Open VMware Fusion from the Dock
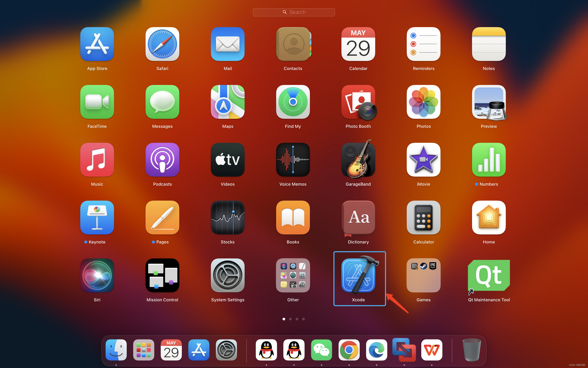The width and height of the screenshot is (588, 368). (x=404, y=350)
